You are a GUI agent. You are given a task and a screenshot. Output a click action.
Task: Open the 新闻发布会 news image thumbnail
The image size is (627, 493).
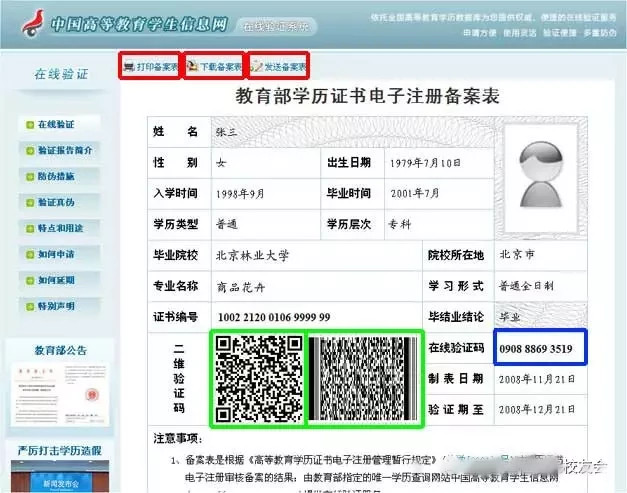(x=60, y=477)
